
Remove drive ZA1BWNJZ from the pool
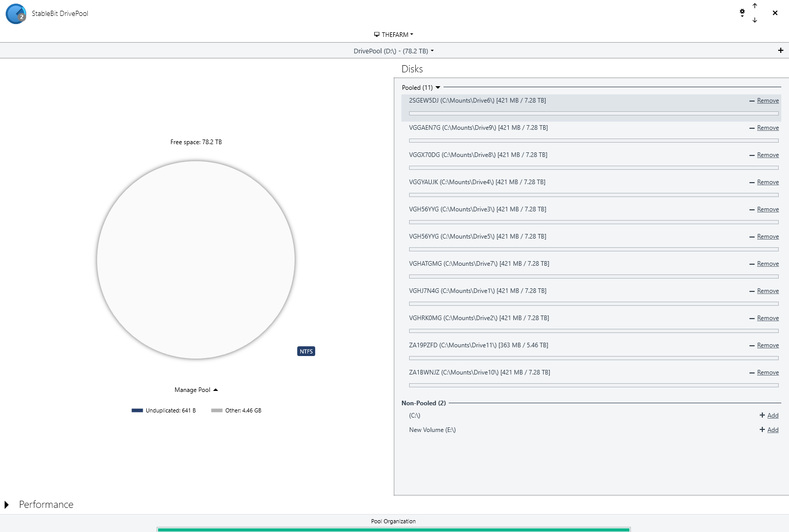pyautogui.click(x=768, y=372)
